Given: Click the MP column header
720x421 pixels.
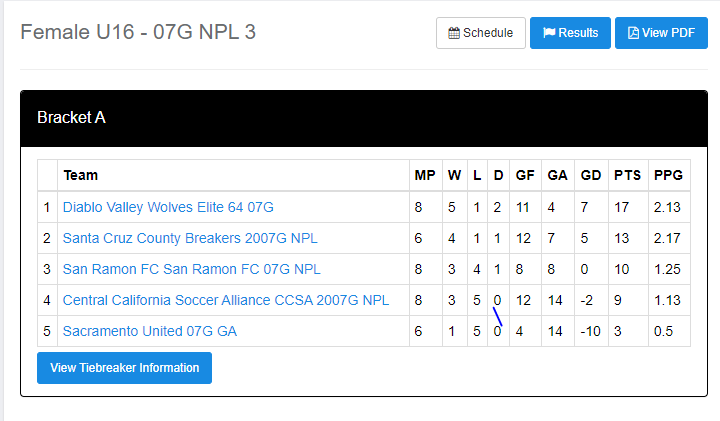Looking at the screenshot, I should (x=425, y=176).
